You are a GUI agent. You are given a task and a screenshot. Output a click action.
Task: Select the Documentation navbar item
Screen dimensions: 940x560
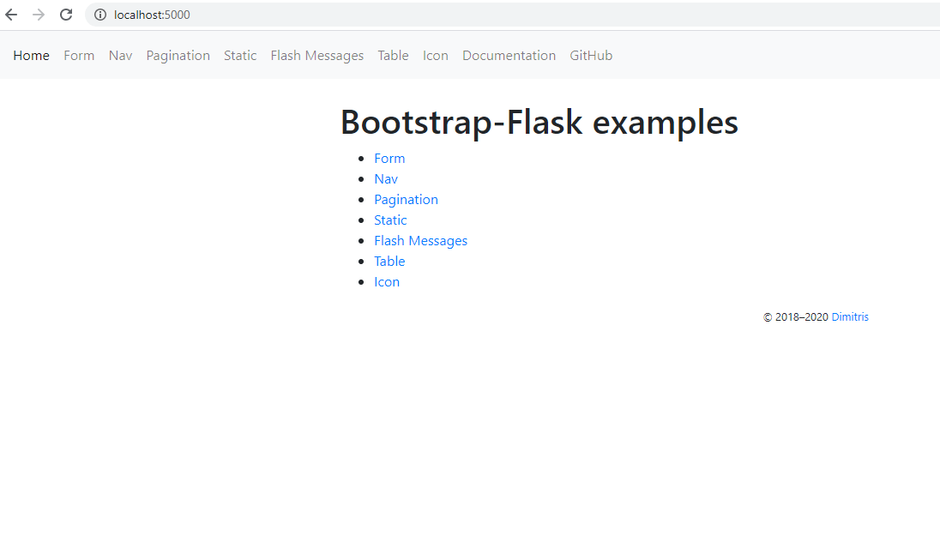point(509,55)
